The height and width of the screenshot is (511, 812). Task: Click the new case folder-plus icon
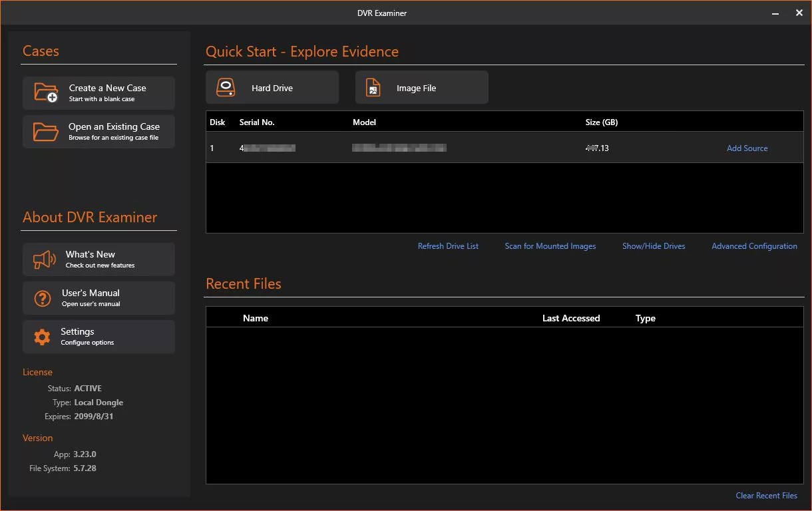(x=46, y=92)
